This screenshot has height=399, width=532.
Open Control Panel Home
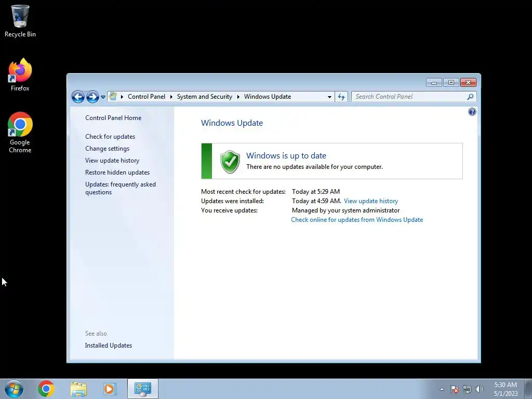tap(113, 118)
